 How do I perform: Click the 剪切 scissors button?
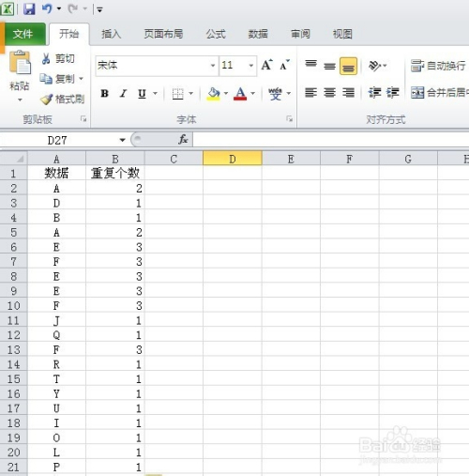click(58, 58)
